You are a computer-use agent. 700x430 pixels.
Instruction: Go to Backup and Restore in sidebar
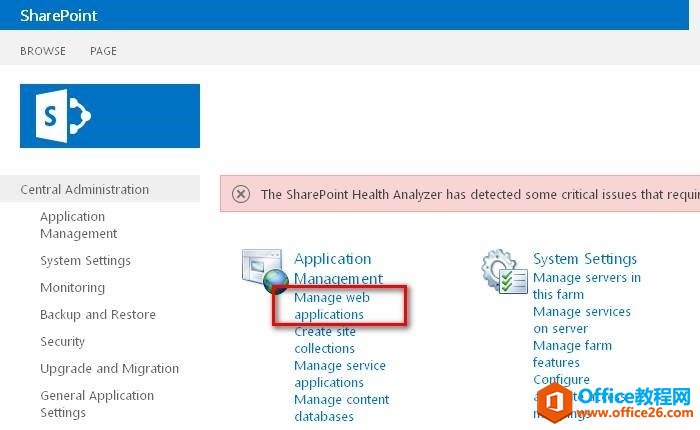(98, 314)
